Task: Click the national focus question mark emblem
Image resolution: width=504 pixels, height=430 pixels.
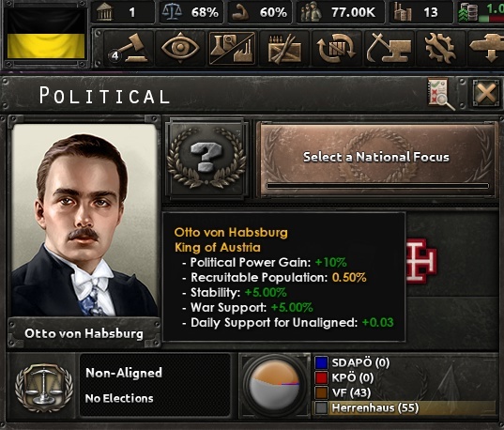Action: click(x=206, y=159)
